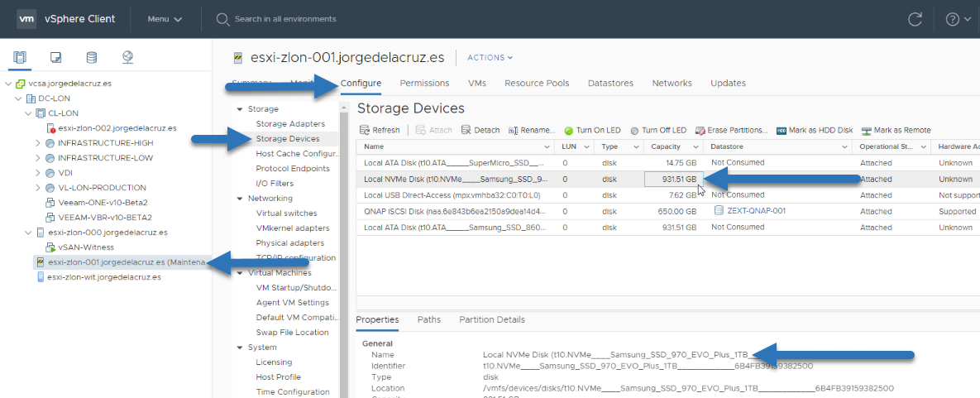Open the Name column filter dropdown
This screenshot has height=398, width=980.
[x=547, y=147]
